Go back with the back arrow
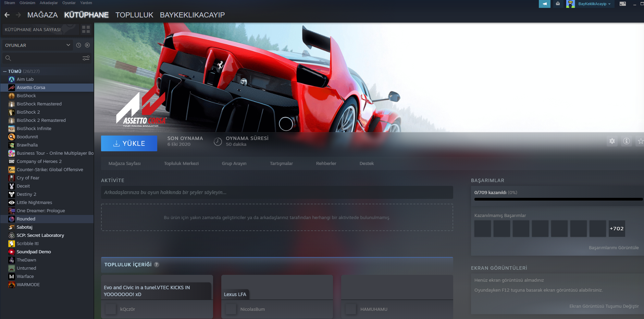This screenshot has height=319, width=644. pos(7,15)
